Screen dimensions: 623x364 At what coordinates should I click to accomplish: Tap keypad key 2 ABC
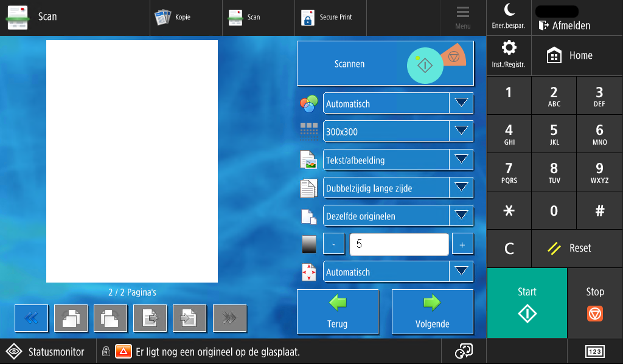pos(554,95)
